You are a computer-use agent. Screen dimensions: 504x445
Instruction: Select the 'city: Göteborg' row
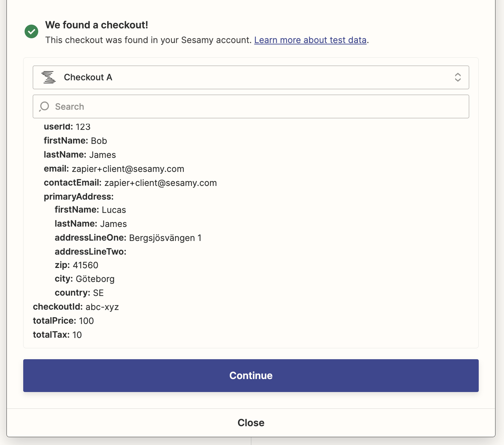[x=84, y=279]
